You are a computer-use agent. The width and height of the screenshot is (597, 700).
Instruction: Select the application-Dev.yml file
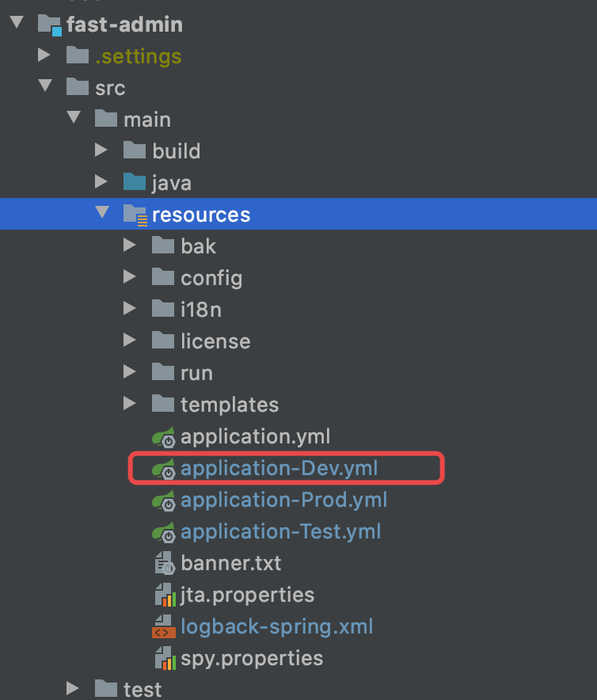279,468
